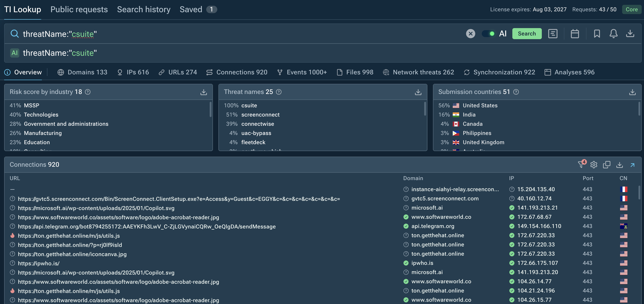This screenshot has height=304, width=644.
Task: Bookmark this search with the bookmark icon
Action: coord(597,34)
